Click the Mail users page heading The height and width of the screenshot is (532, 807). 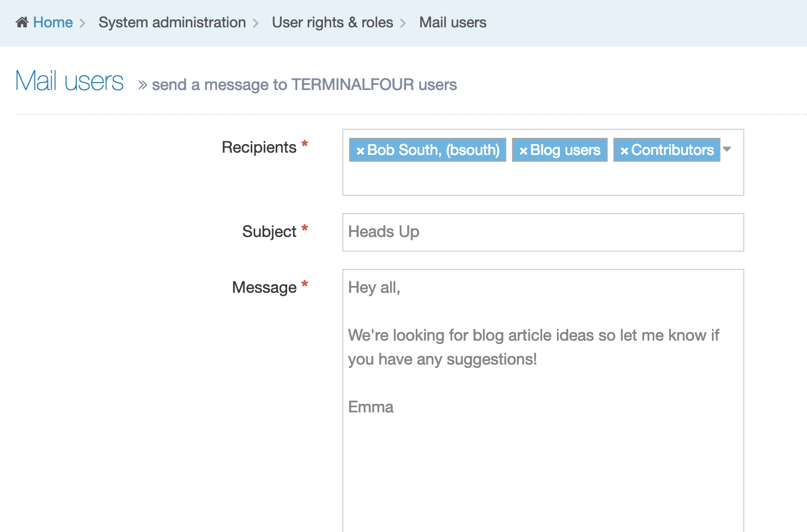coord(69,81)
